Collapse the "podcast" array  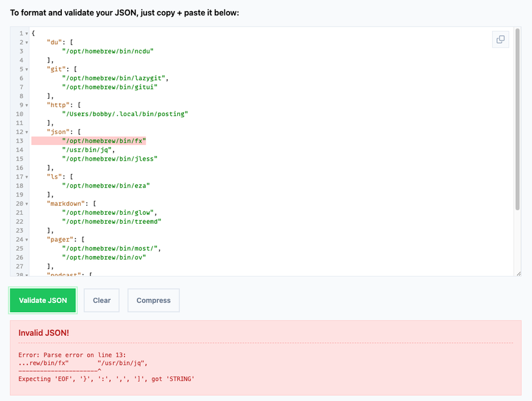tap(26, 275)
